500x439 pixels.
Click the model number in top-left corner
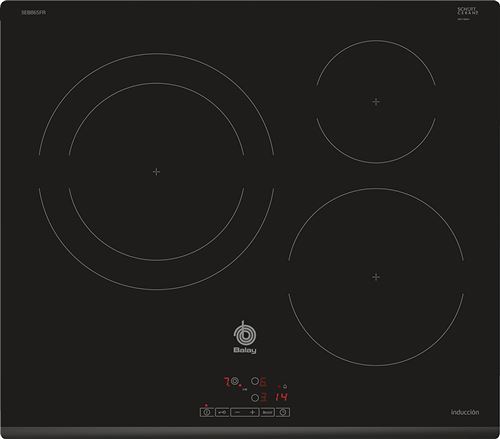[x=34, y=12]
